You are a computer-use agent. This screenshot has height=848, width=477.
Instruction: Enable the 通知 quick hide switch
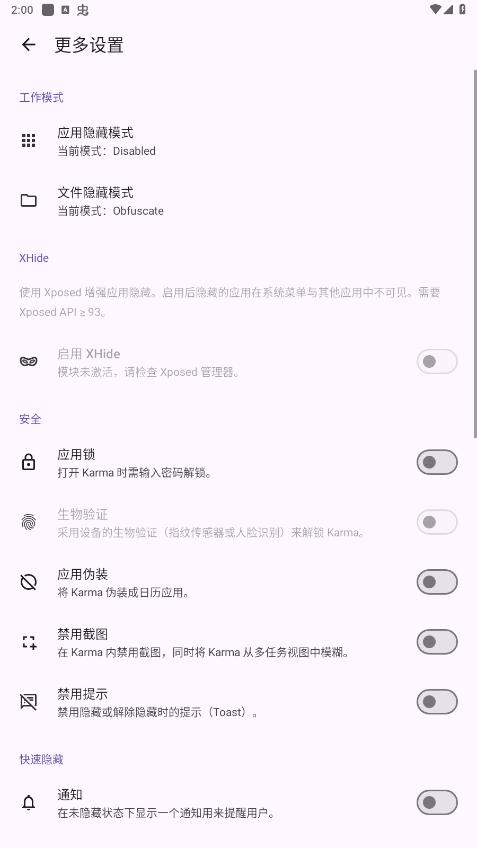coord(437,803)
